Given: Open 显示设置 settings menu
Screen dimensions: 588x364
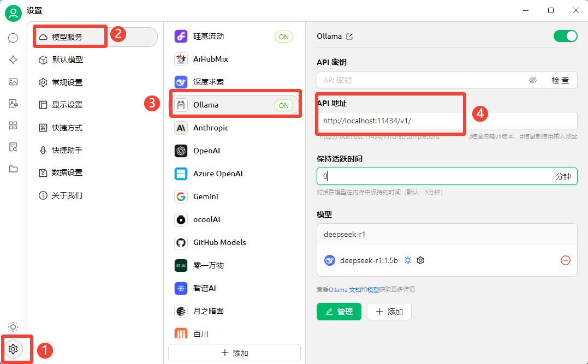Looking at the screenshot, I should click(x=96, y=105).
